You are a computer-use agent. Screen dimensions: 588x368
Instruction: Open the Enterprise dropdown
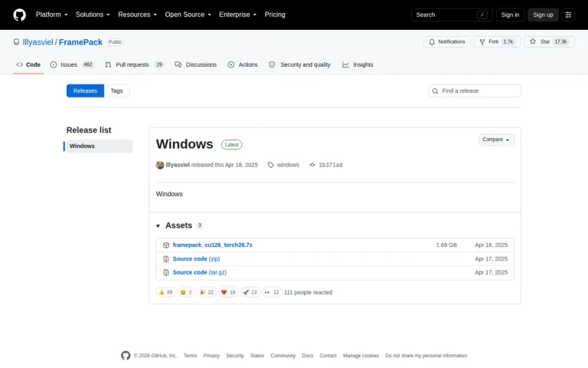coord(238,15)
